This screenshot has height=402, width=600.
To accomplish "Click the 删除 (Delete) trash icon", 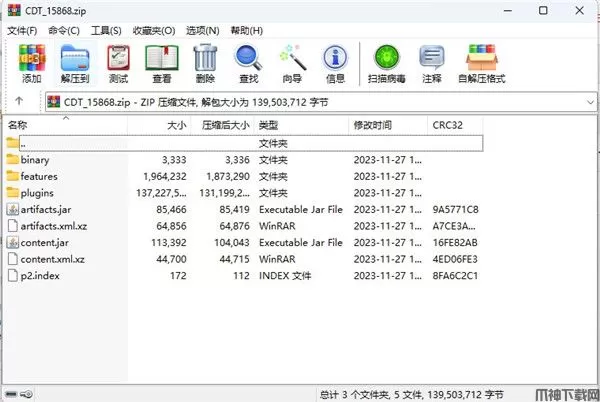I will [x=205, y=58].
